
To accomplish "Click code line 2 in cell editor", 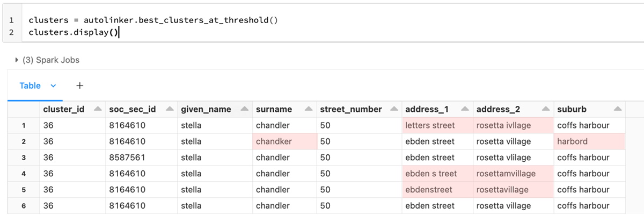I will 74,32.
